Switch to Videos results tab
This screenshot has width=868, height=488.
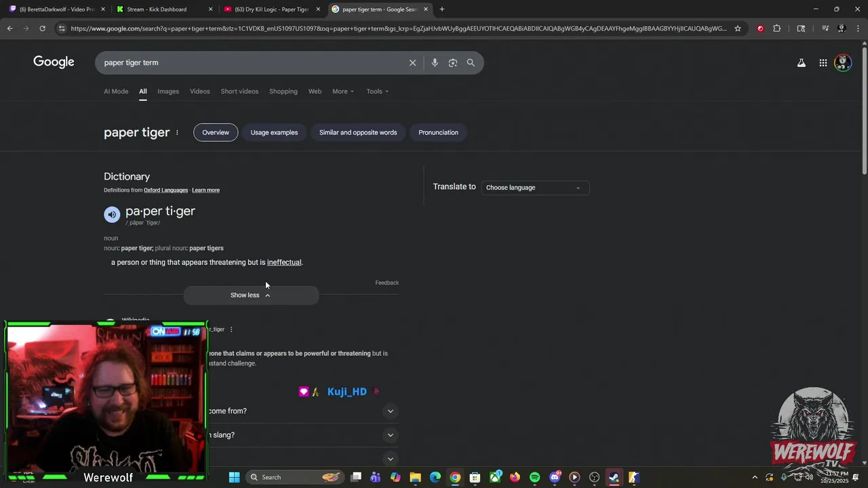(200, 91)
